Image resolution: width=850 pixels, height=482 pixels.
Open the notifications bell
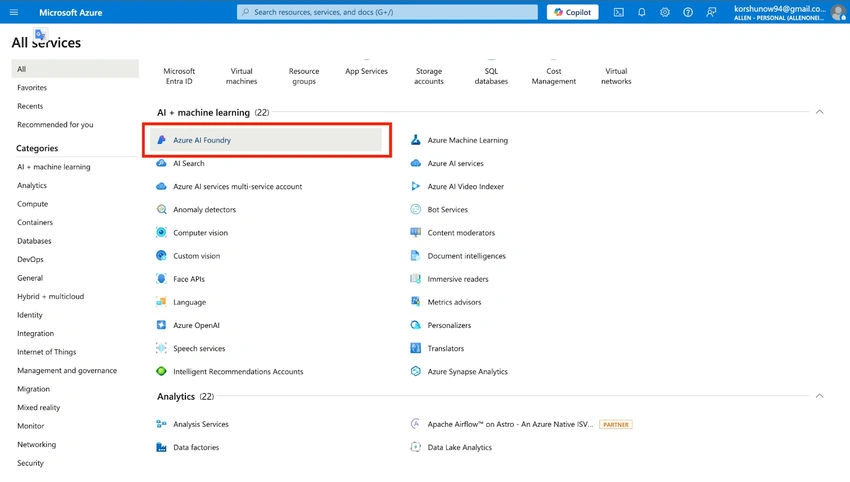pos(642,12)
